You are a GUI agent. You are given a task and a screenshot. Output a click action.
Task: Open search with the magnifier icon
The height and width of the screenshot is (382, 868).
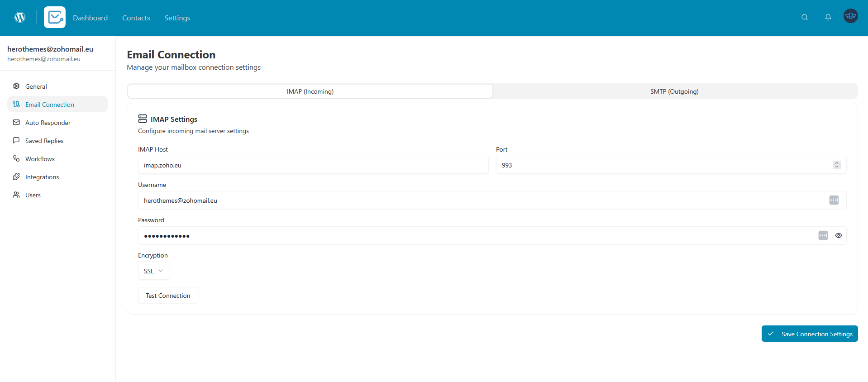pyautogui.click(x=804, y=17)
